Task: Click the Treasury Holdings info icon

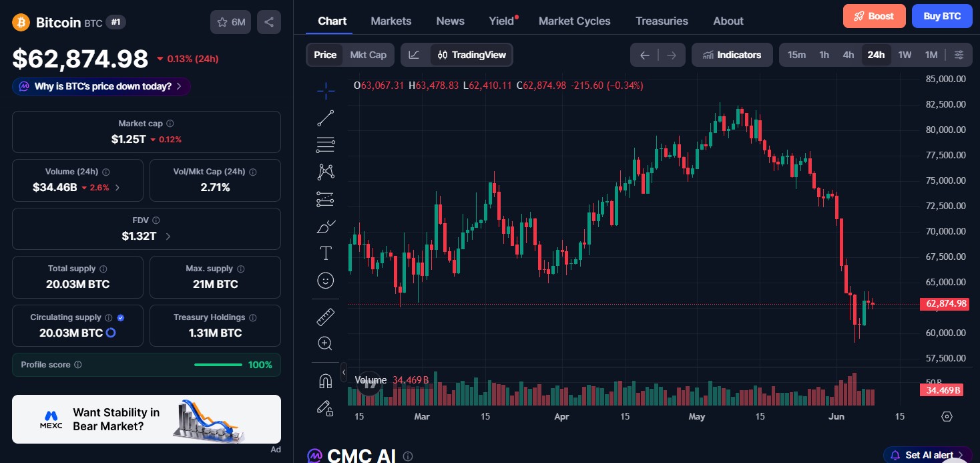Action: tap(253, 317)
